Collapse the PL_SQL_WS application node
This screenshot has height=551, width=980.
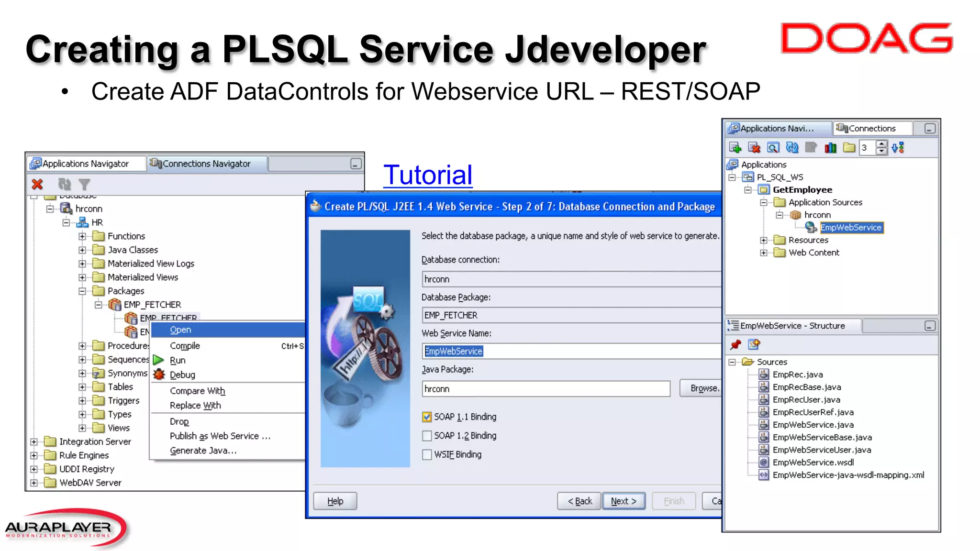point(732,177)
